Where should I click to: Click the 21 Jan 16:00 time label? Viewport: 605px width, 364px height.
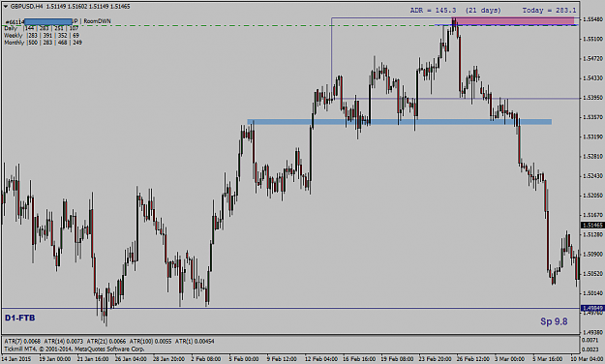point(93,359)
